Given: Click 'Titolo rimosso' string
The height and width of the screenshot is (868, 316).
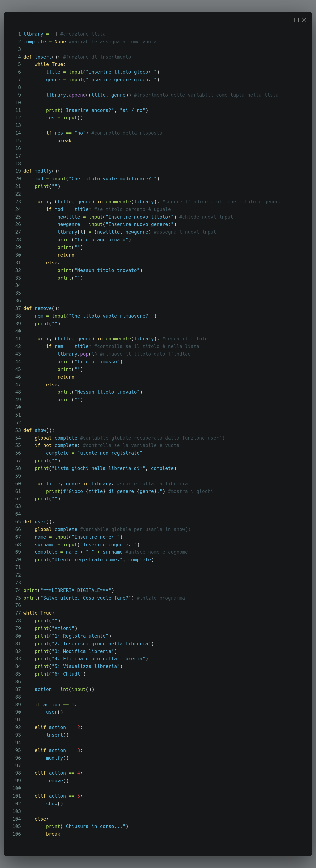Looking at the screenshot, I should point(97,361).
